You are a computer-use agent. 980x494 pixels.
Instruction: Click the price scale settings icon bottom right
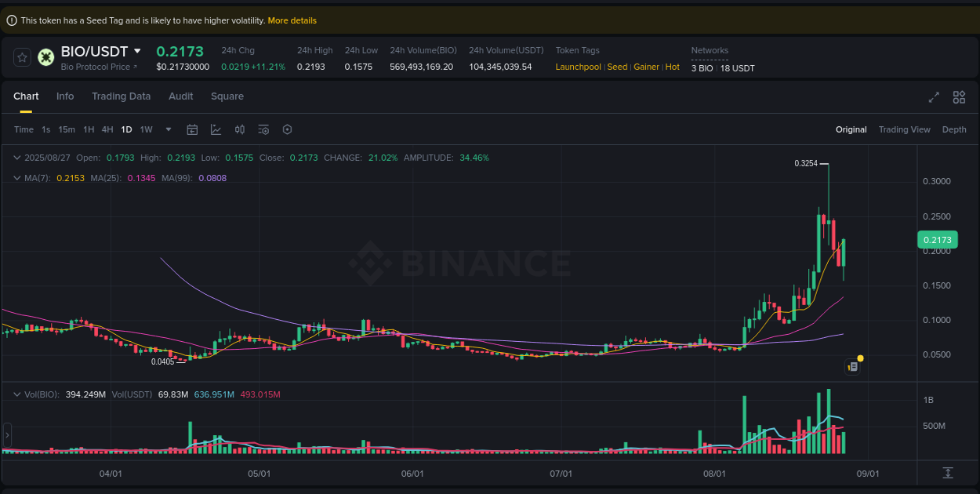point(948,473)
